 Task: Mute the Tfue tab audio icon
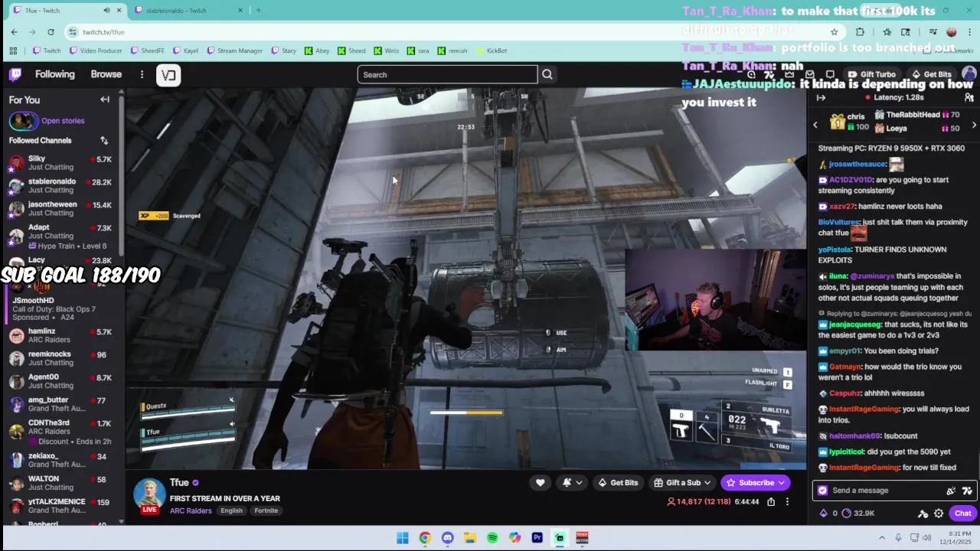click(106, 10)
